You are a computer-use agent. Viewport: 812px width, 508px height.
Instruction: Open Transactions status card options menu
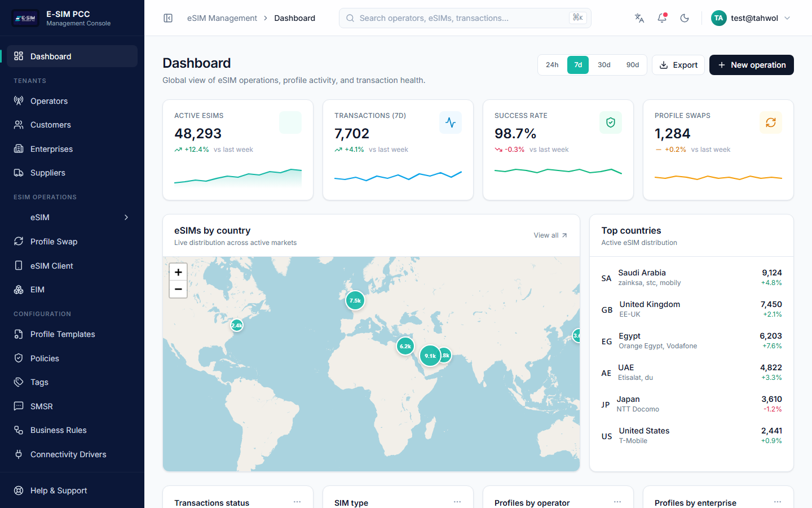[297, 502]
